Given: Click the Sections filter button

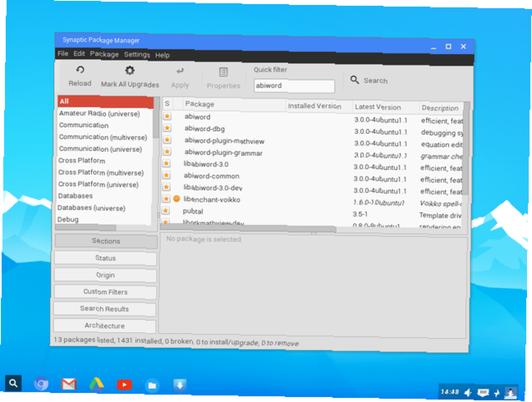Looking at the screenshot, I should [106, 241].
